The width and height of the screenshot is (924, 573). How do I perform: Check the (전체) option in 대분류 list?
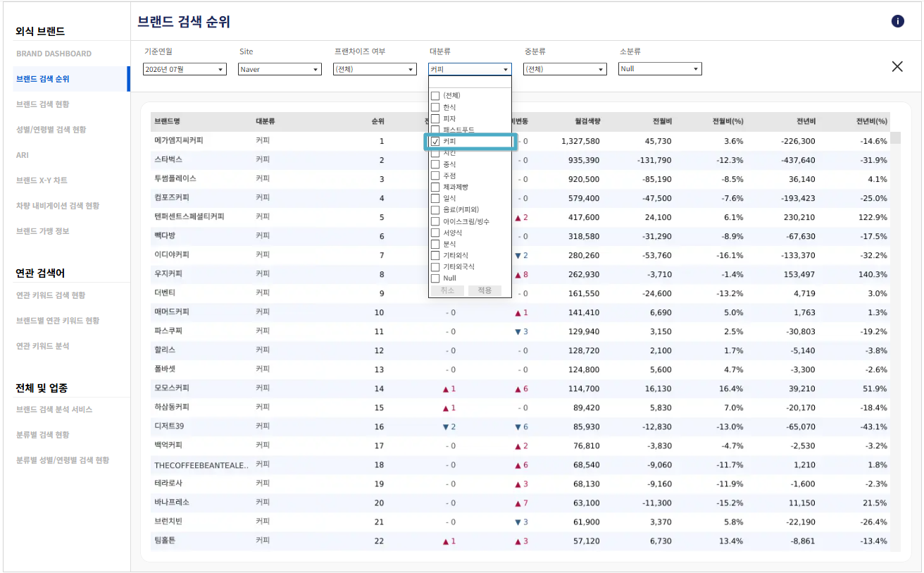[435, 96]
